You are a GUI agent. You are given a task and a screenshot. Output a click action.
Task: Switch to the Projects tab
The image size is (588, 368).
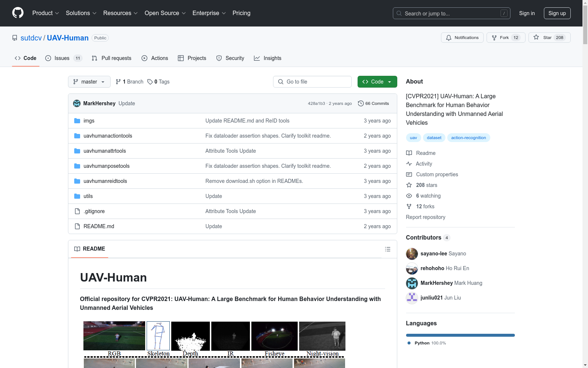click(x=192, y=58)
